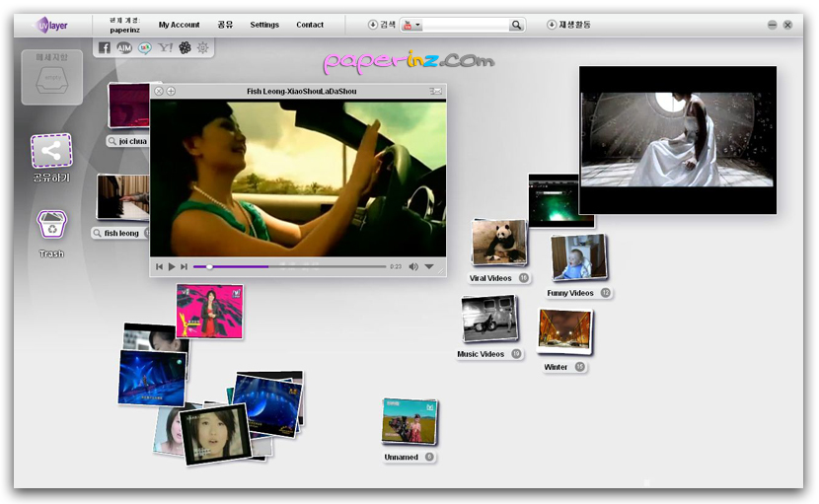Select the blue stage concert thumbnail
819x504 pixels.
click(152, 378)
